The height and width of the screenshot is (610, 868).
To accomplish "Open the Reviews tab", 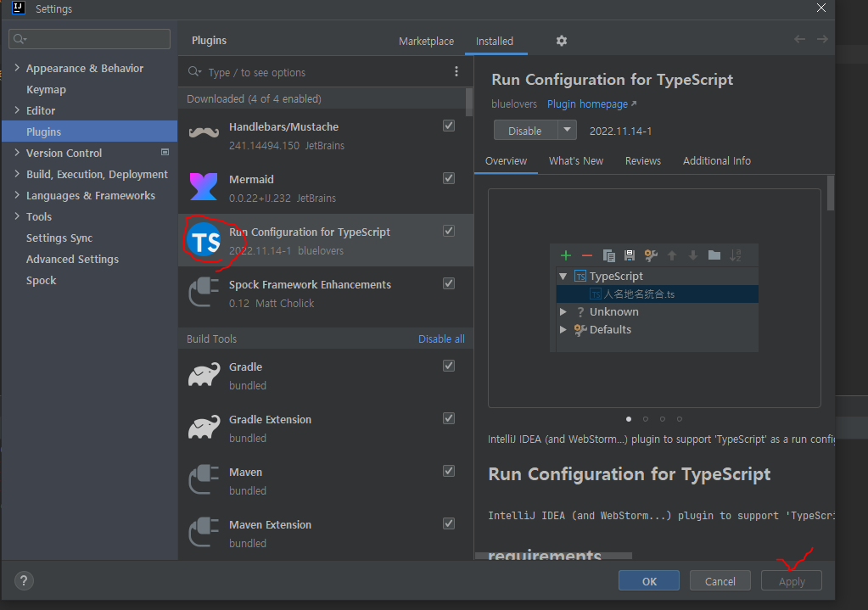I will (x=642, y=161).
